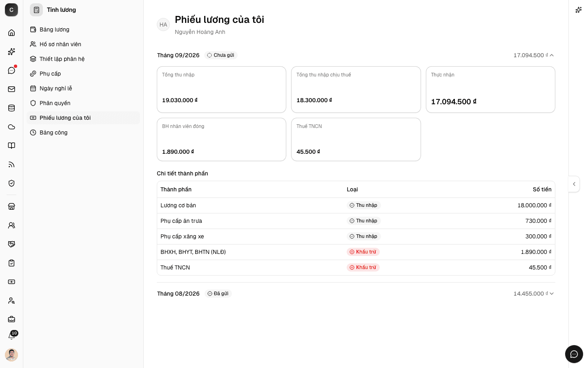Click the "Lương cơ bản" row name

(178, 205)
